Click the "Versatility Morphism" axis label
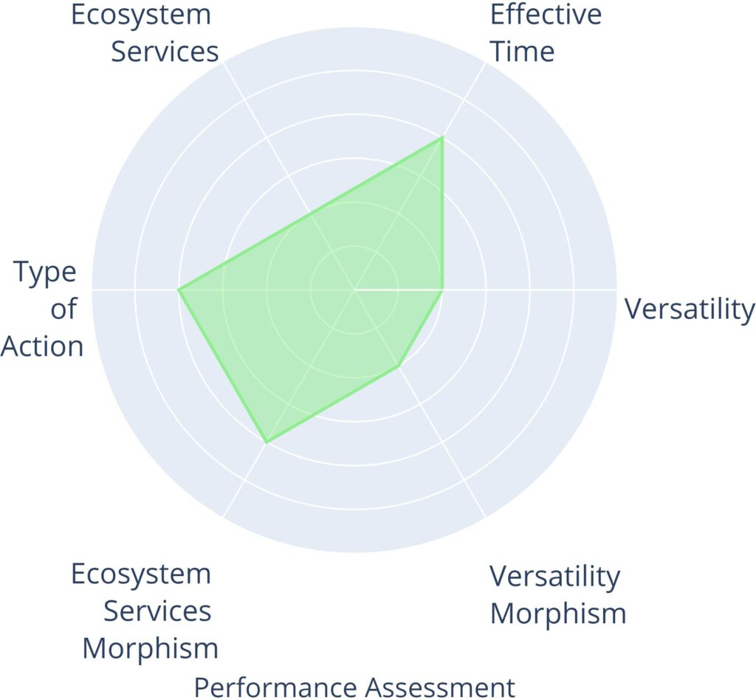This screenshot has width=756, height=700. (x=557, y=594)
